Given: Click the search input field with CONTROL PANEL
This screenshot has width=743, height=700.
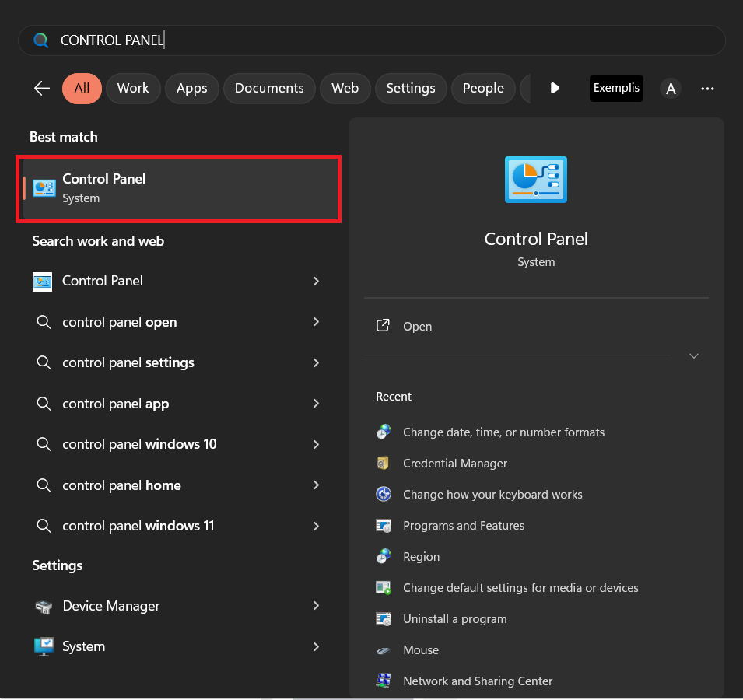Looking at the screenshot, I should click(x=372, y=40).
